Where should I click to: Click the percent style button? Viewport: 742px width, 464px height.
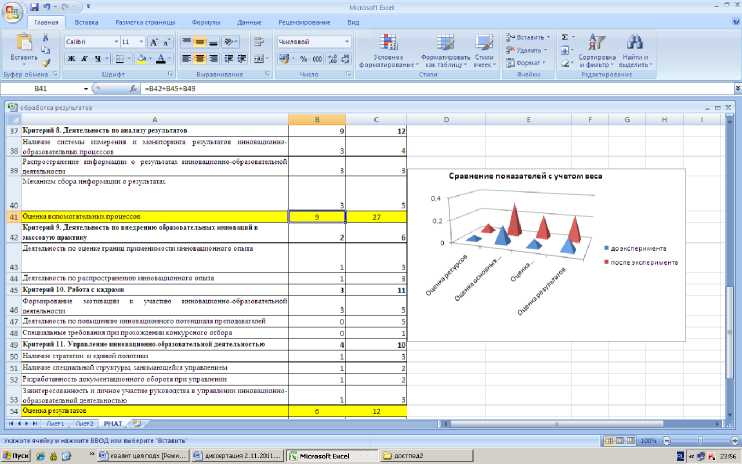[303, 59]
